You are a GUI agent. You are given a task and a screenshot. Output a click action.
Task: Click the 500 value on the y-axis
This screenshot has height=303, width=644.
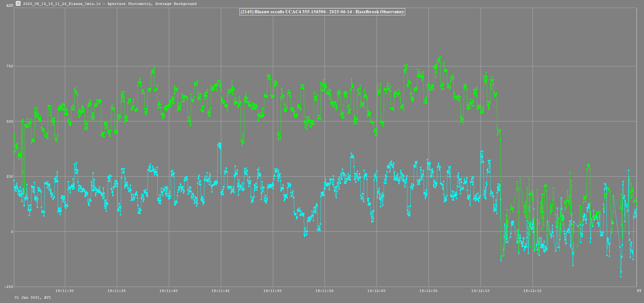(x=10, y=121)
